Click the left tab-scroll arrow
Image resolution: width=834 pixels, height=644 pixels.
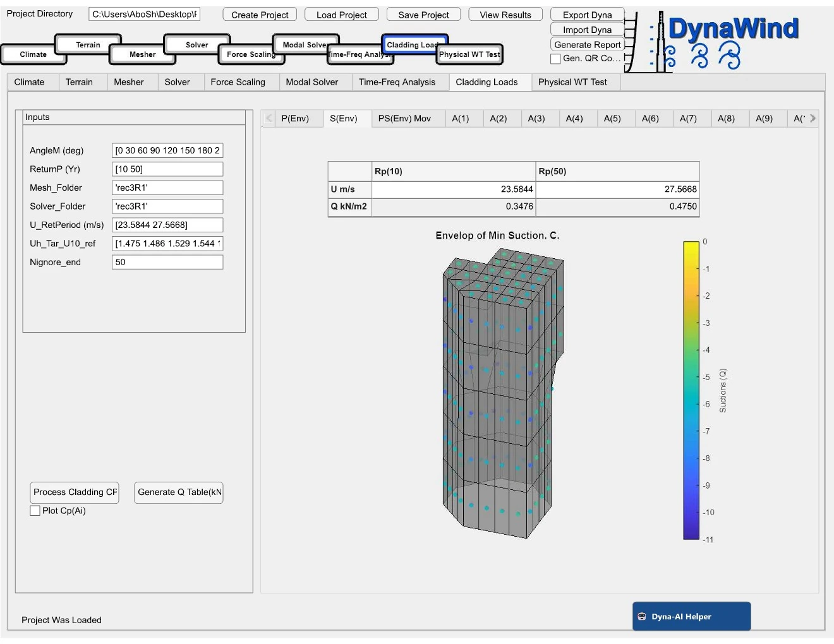point(269,118)
